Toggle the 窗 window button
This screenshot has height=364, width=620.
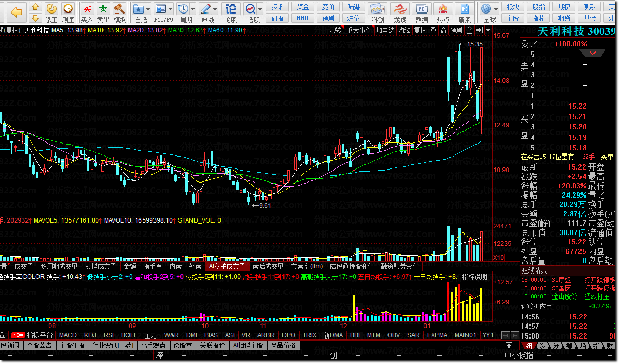443,31
